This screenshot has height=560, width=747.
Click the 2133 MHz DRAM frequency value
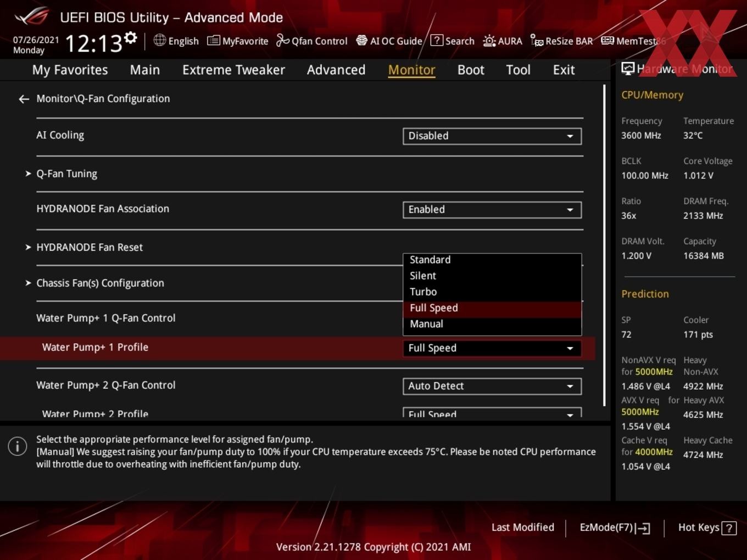click(x=703, y=216)
